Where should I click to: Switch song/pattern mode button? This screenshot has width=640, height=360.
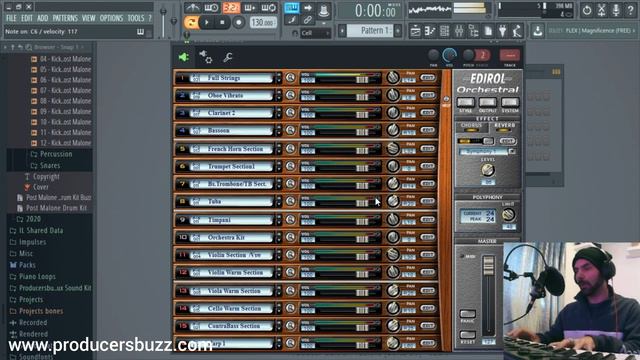tap(191, 22)
